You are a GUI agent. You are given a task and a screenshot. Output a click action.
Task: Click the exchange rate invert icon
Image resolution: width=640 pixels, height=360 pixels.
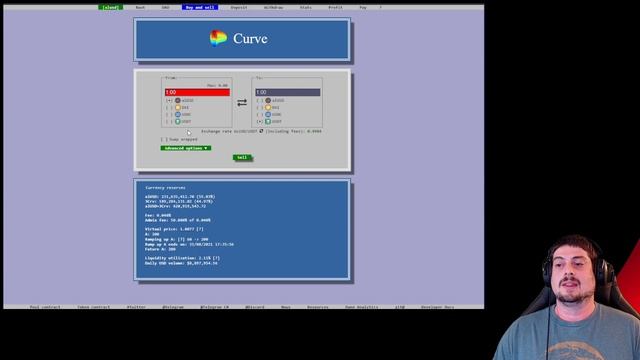[261, 131]
